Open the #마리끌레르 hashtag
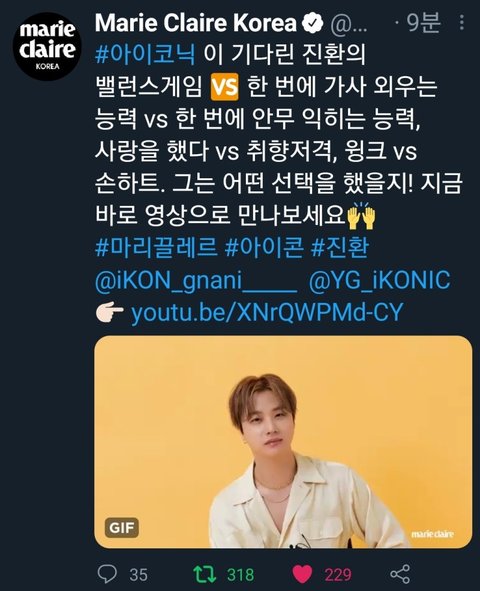This screenshot has height=591, width=480. [x=156, y=248]
